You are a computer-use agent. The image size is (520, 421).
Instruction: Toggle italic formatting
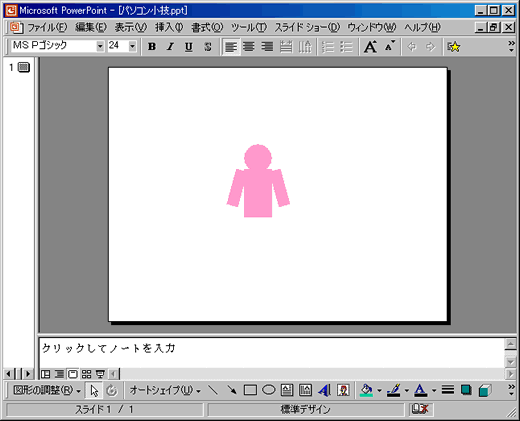[170, 47]
